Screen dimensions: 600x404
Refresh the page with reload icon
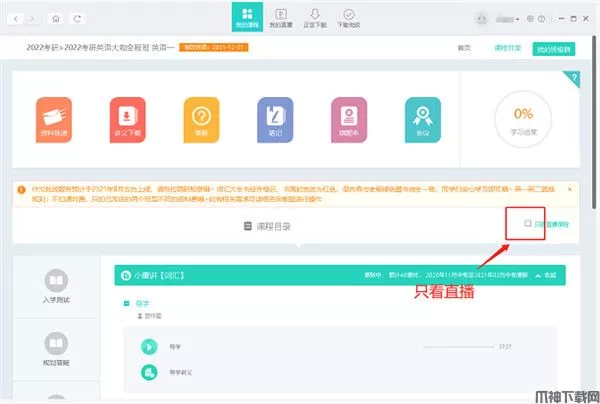click(x=78, y=18)
